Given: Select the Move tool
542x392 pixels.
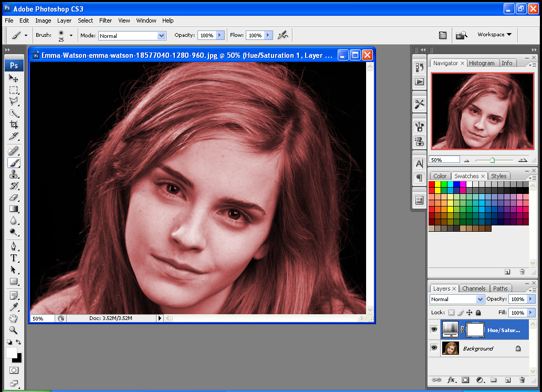Looking at the screenshot, I should point(14,78).
